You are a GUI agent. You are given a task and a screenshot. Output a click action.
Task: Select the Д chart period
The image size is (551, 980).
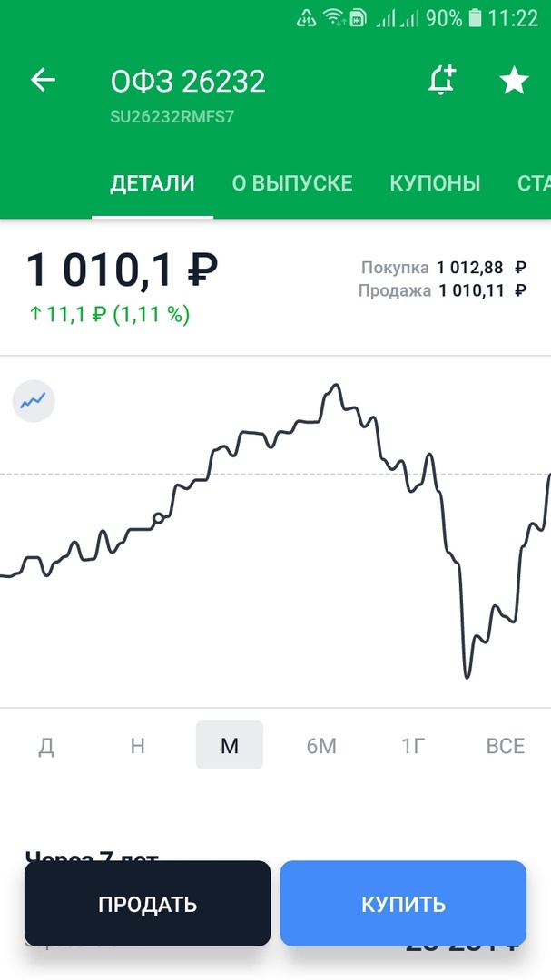tap(46, 745)
